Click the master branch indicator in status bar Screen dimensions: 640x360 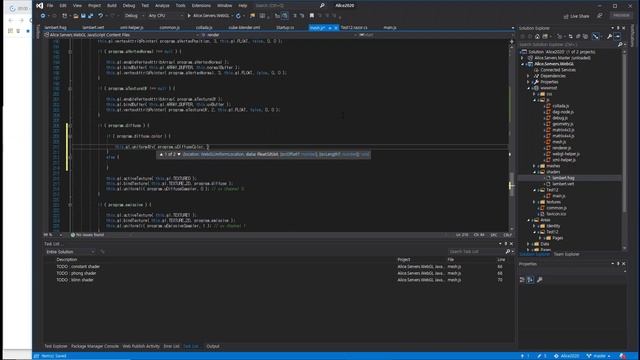pos(599,356)
